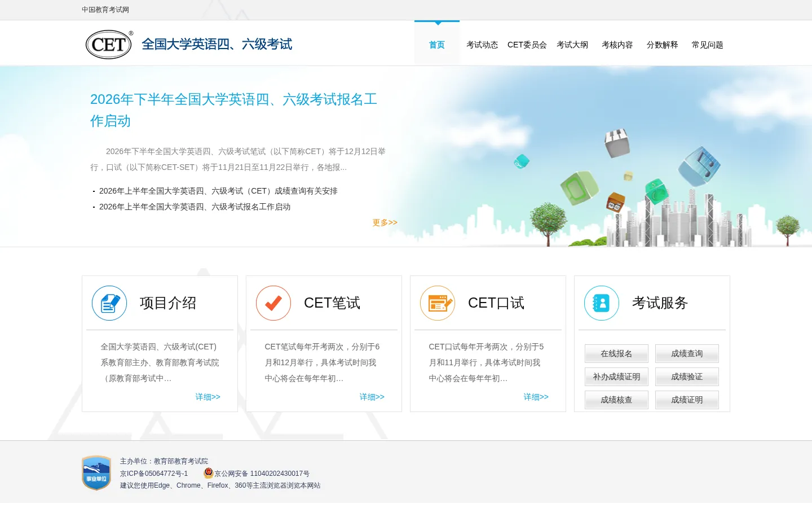Open the CET委员会 menu item
The width and height of the screenshot is (812, 508).
(x=527, y=45)
